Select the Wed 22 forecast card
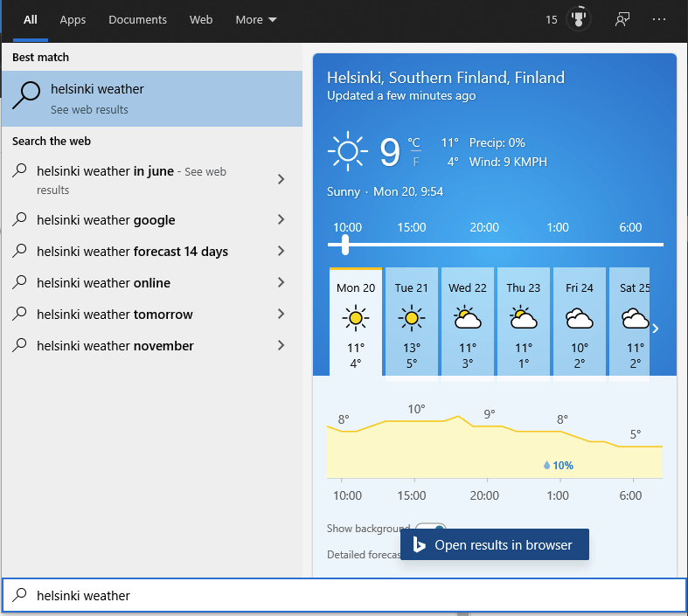Viewport: 688px width, 616px height. coord(468,322)
